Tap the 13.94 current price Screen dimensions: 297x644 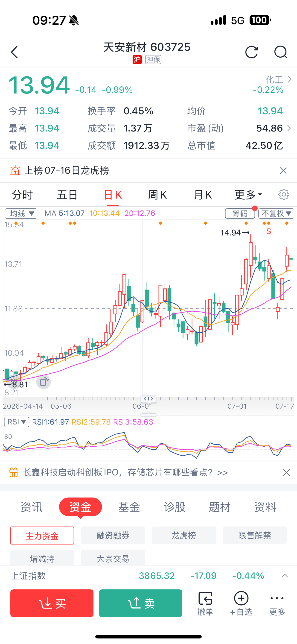click(x=39, y=85)
